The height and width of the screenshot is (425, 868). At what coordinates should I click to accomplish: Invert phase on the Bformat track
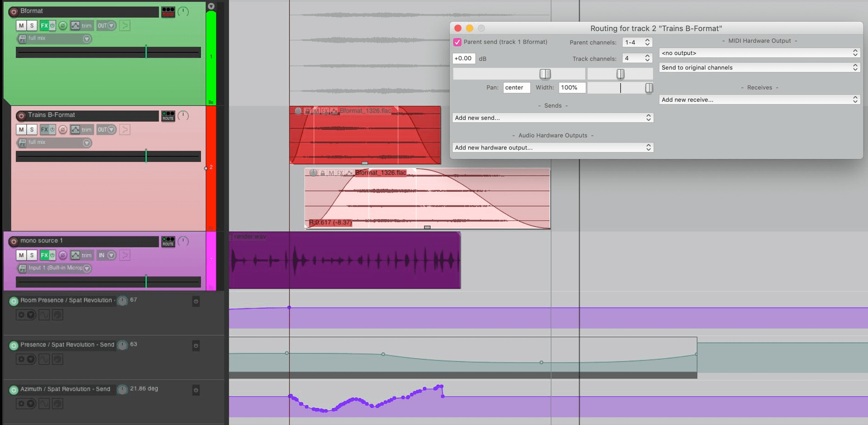click(x=63, y=26)
